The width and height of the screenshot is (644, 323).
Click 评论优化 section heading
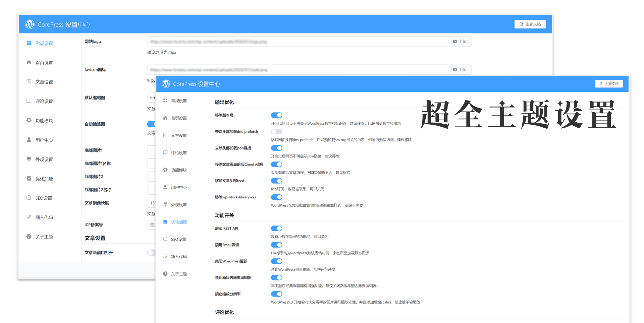pos(224,312)
